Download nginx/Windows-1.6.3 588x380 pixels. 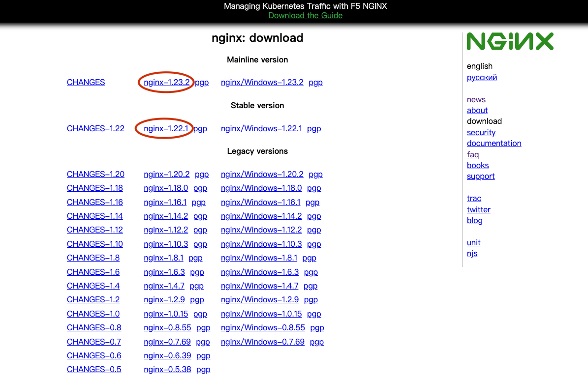260,272
